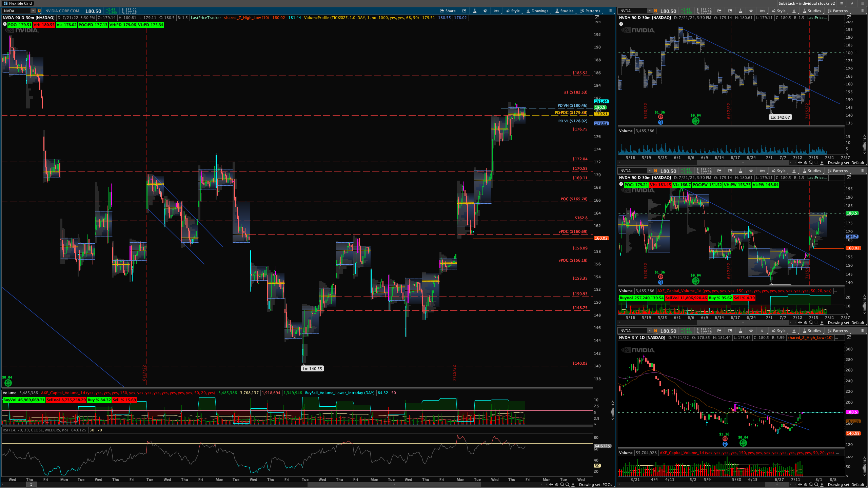The width and height of the screenshot is (868, 488).
Task: Open Studies on middle-right chart
Action: [812, 171]
